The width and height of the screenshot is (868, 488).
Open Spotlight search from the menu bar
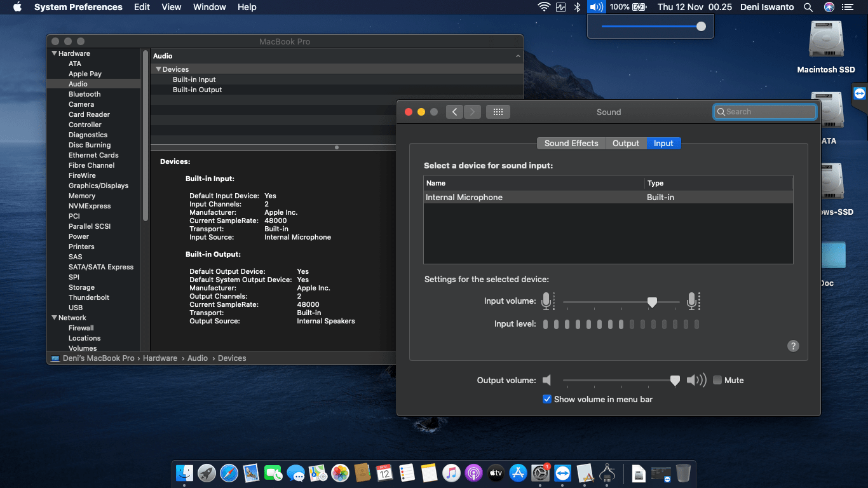(x=808, y=7)
